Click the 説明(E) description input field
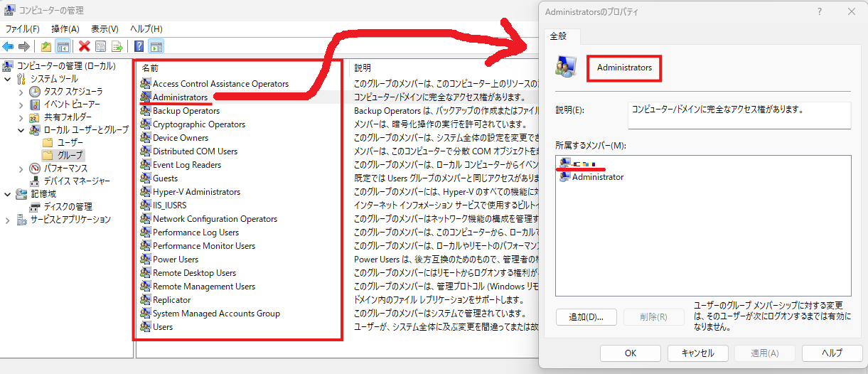This screenshot has width=868, height=374. tap(740, 114)
